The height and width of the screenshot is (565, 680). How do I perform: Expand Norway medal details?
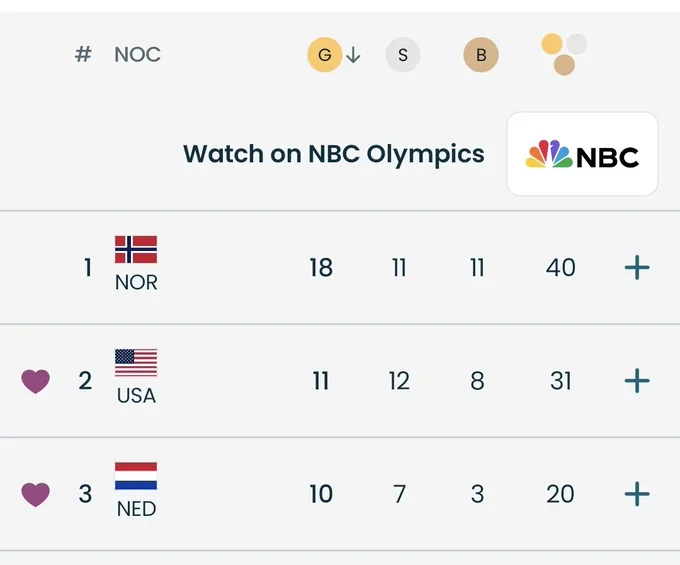click(x=637, y=268)
